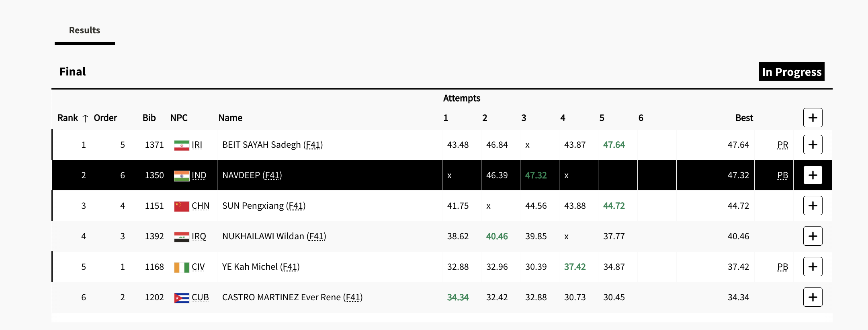Switch to the Results tab

coord(84,30)
